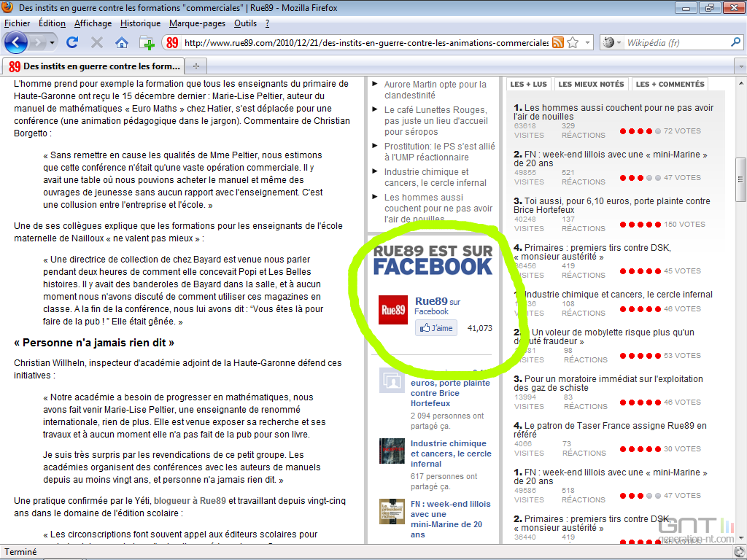The image size is (747, 560).
Task: Click thumbnail next to 'Industrie chimique et cancers'
Action: point(392,451)
